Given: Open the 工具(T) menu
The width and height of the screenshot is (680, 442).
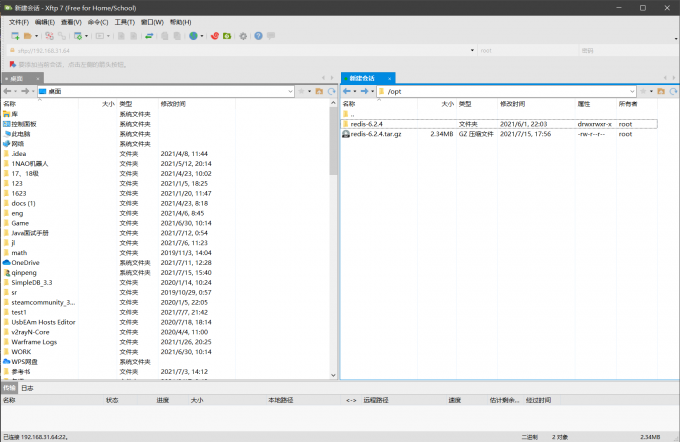Looking at the screenshot, I should click(x=124, y=22).
